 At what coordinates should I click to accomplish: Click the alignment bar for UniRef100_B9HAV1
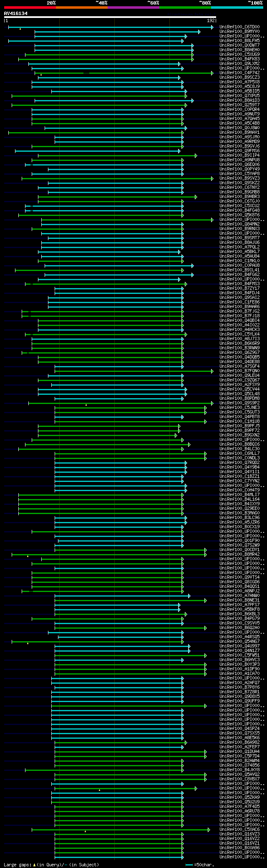coord(96,133)
